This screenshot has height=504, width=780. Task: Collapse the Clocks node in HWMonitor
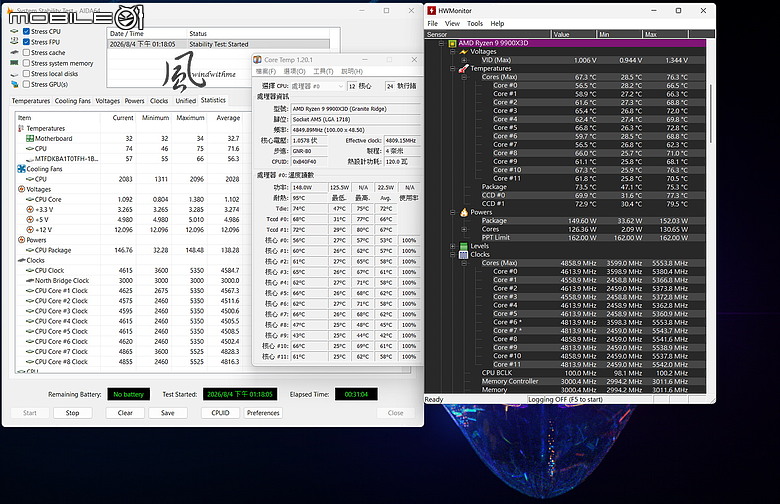pyautogui.click(x=453, y=255)
